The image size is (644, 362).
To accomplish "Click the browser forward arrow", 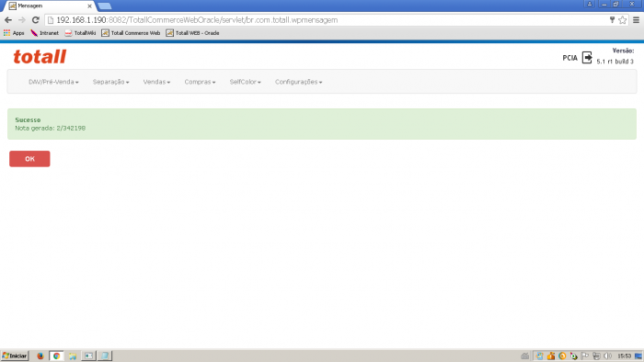I will 22,20.
